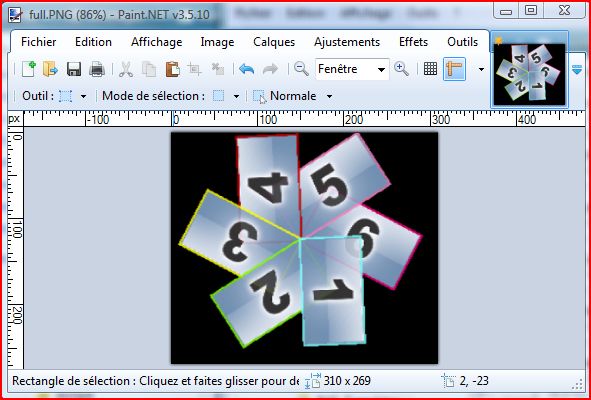The height and width of the screenshot is (400, 591).
Task: Expand the Normale selection type dropdown
Action: (x=329, y=97)
